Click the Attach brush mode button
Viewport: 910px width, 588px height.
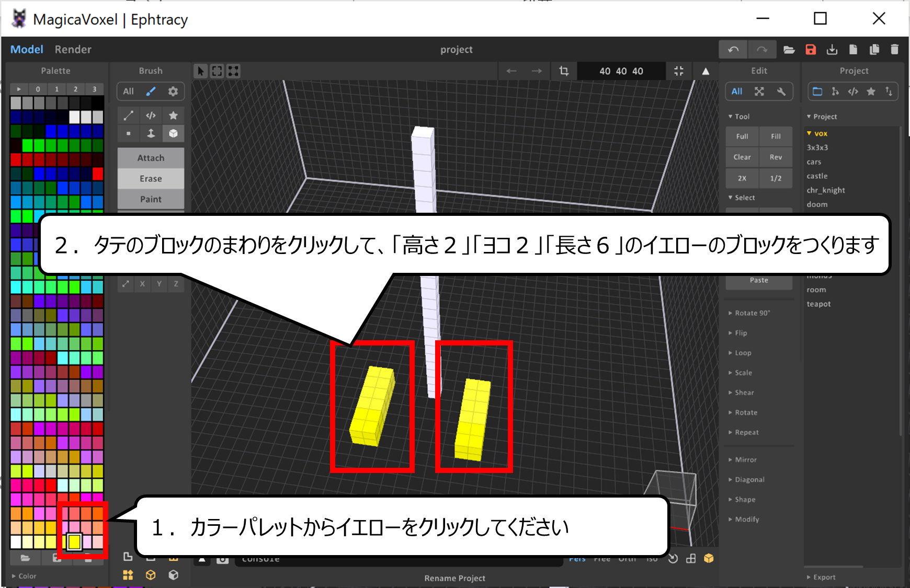click(x=151, y=158)
